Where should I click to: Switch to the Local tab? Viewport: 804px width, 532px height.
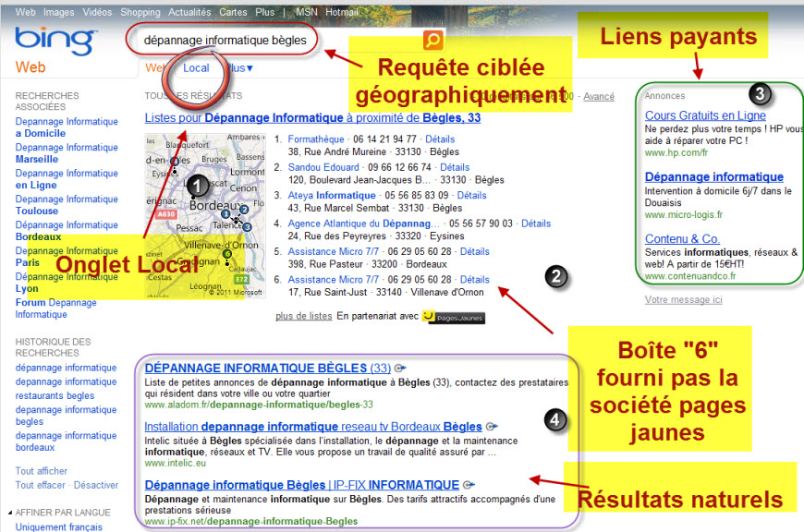point(196,68)
